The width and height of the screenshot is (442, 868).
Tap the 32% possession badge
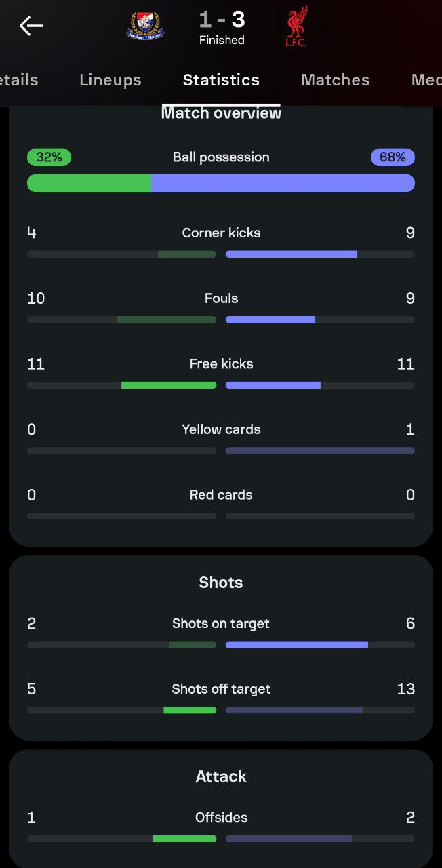(49, 157)
